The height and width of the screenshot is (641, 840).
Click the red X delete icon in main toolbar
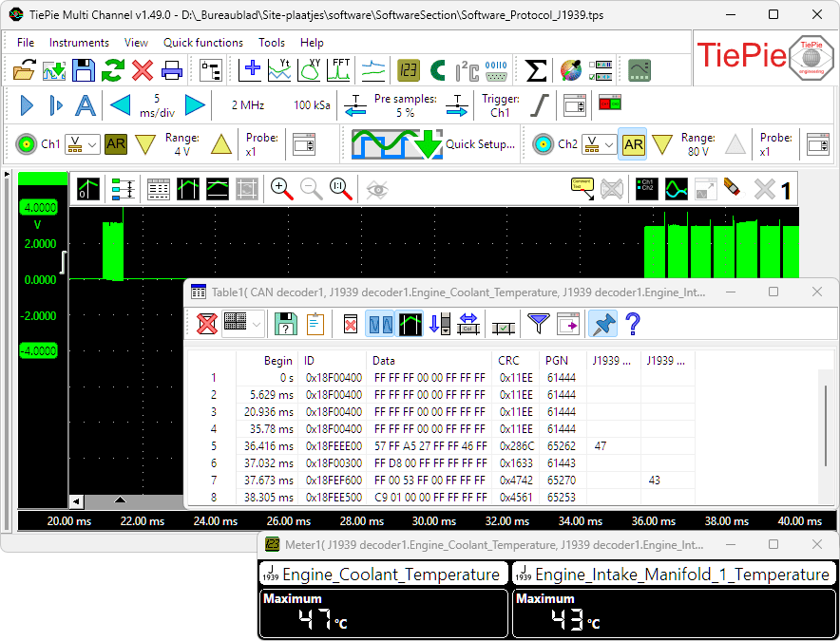click(143, 69)
